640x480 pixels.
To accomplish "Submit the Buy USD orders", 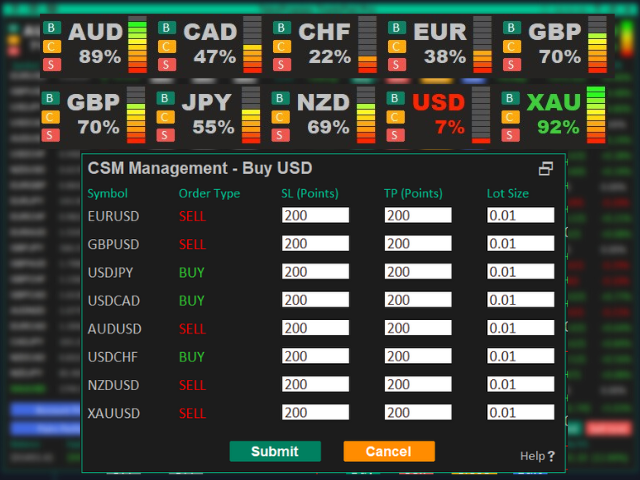I will coord(275,451).
